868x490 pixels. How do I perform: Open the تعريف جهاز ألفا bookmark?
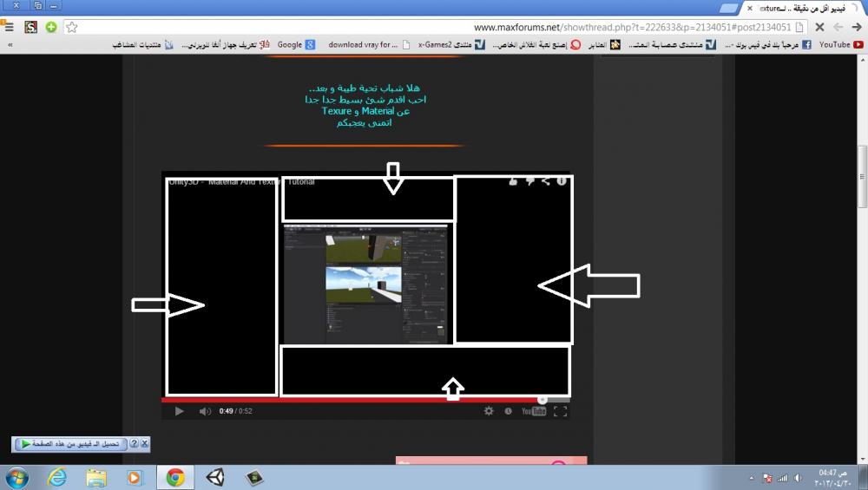(226, 45)
